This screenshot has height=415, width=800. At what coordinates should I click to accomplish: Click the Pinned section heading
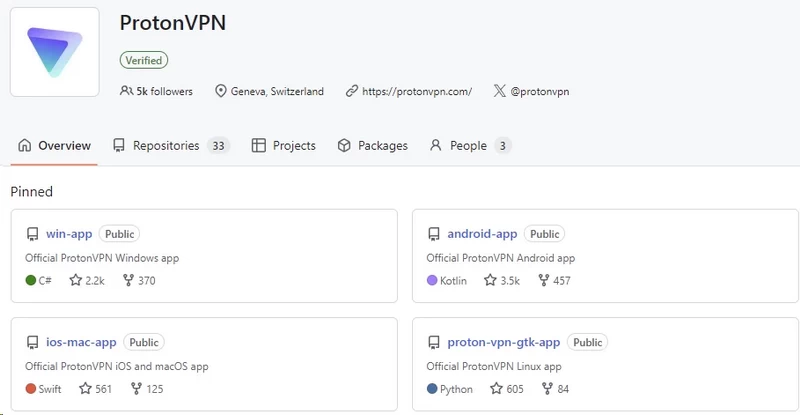[32, 191]
